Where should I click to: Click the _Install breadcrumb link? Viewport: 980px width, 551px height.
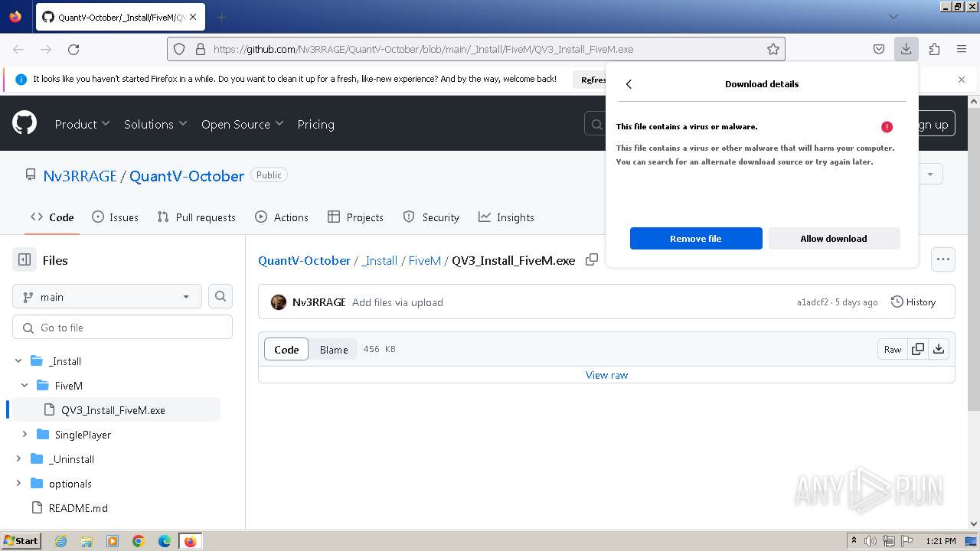pyautogui.click(x=380, y=260)
